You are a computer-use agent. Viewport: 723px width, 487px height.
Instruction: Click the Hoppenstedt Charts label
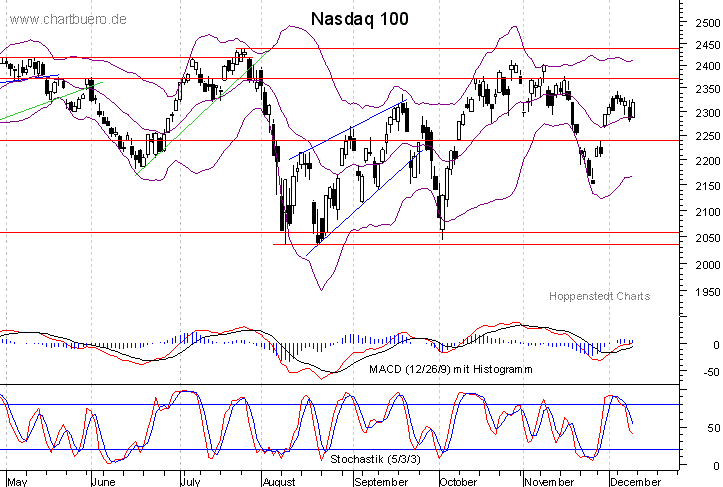pos(599,296)
